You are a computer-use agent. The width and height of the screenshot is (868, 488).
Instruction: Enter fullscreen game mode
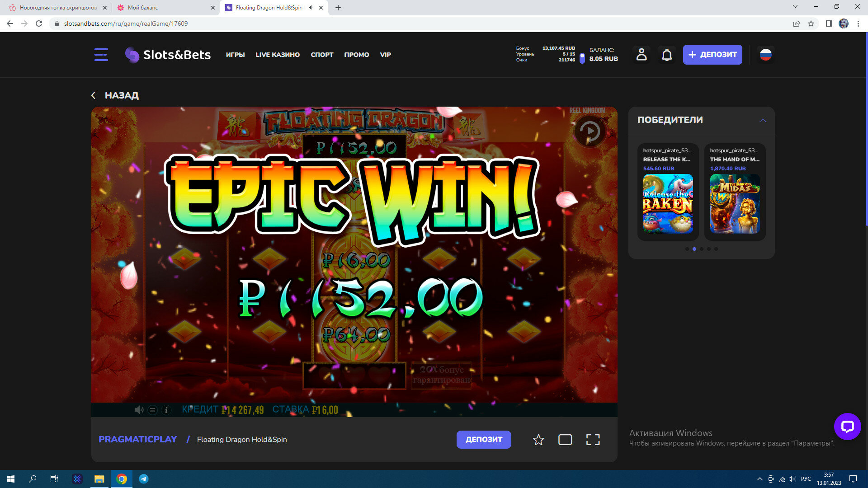pos(593,440)
